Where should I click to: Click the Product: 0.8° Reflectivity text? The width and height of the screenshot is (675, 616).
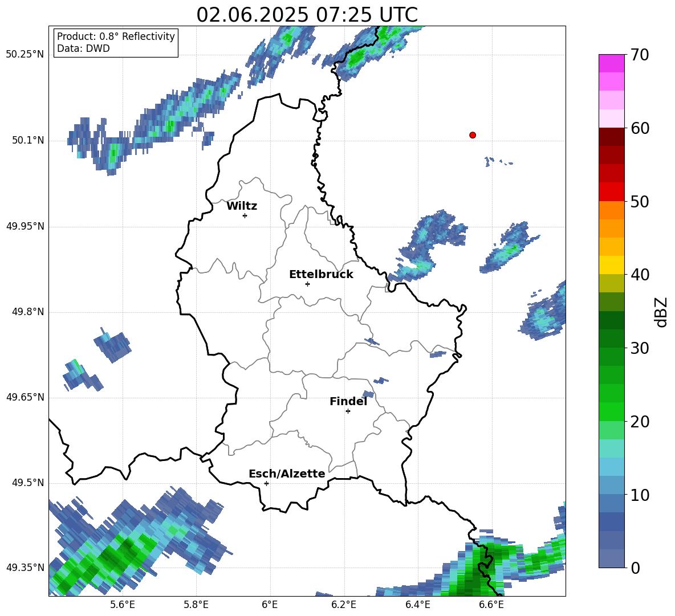point(116,36)
